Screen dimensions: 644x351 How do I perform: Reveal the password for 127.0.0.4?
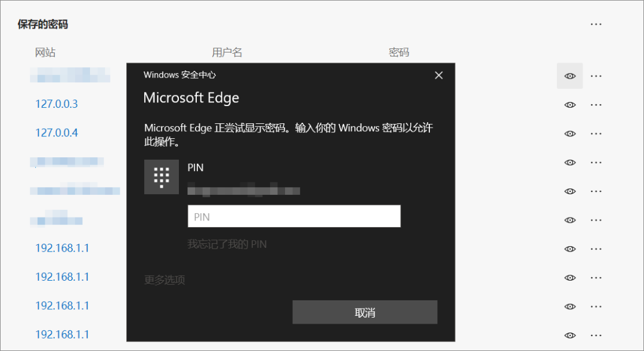pyautogui.click(x=570, y=133)
